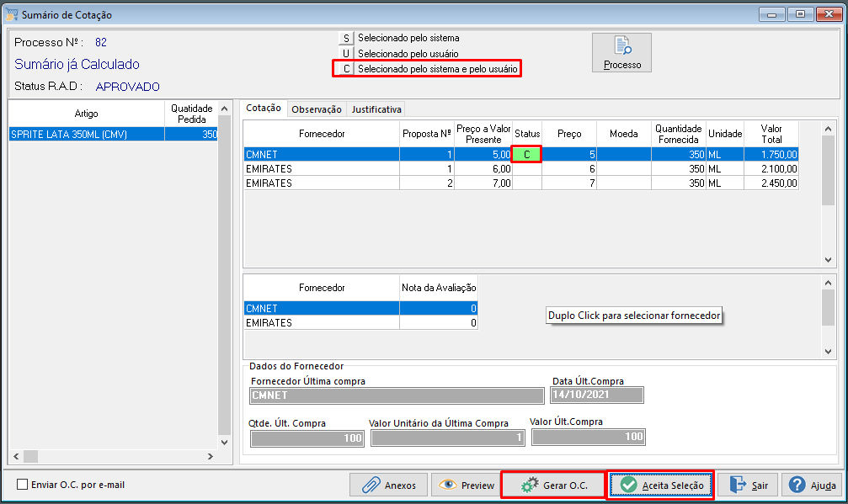
Task: Click the eye icon on Preview
Action: pos(448,485)
